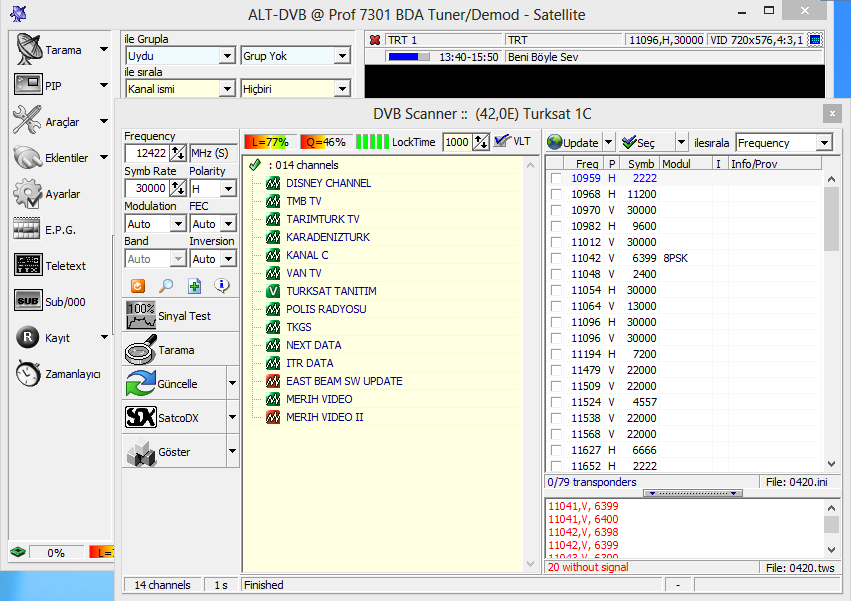
Task: Open the Polarity H dropdown
Action: 228,188
